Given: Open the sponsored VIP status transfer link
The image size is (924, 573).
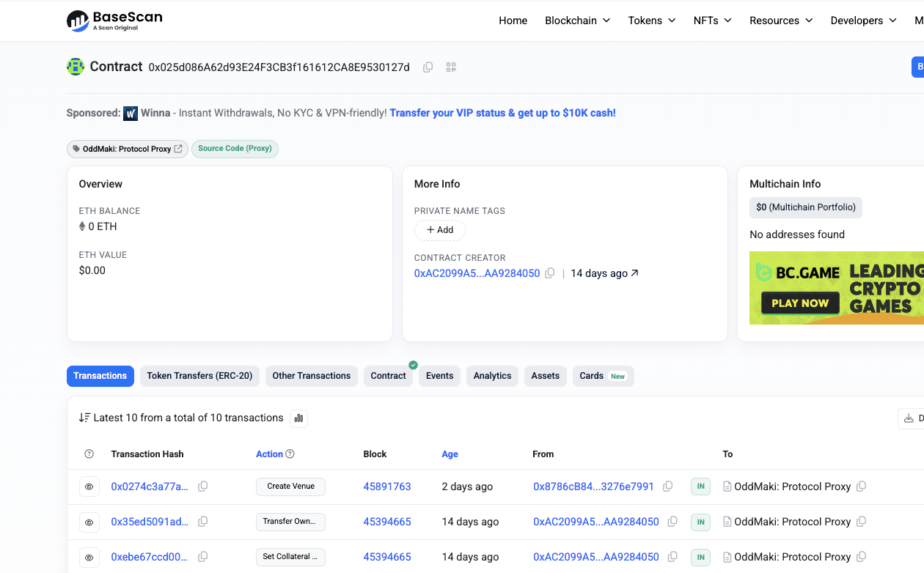Looking at the screenshot, I should pos(502,114).
